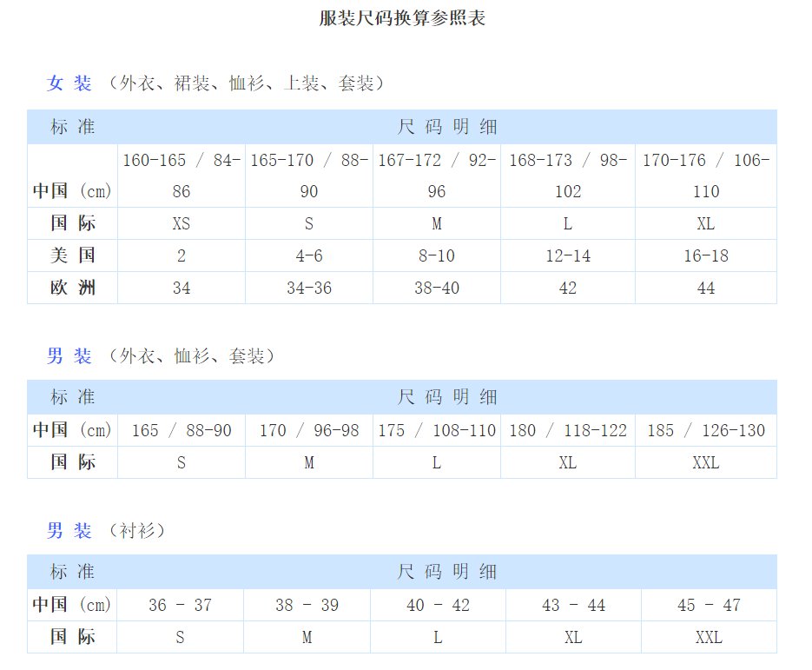Viewport: 812px width, 670px height.
Task: Select the 36 - 37 shirt size cell
Action: (181, 605)
